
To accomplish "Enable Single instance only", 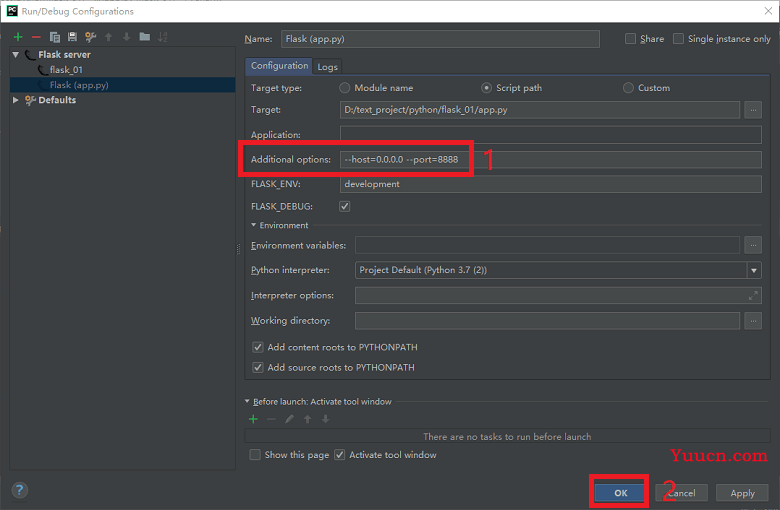I will click(x=678, y=39).
